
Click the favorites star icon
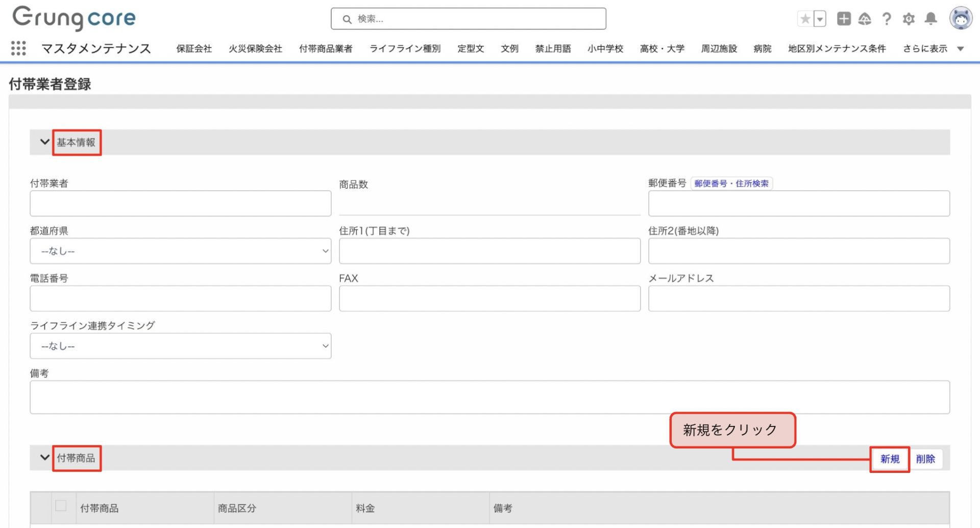tap(805, 19)
